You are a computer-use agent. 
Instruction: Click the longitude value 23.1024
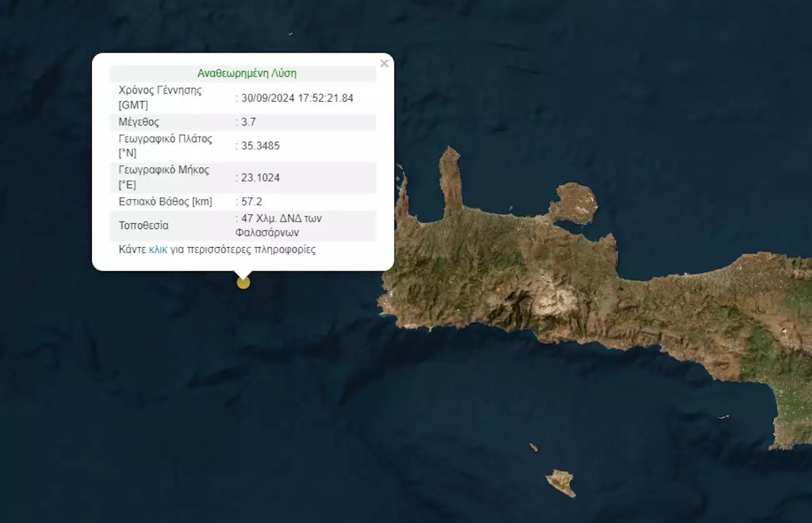pos(260,178)
